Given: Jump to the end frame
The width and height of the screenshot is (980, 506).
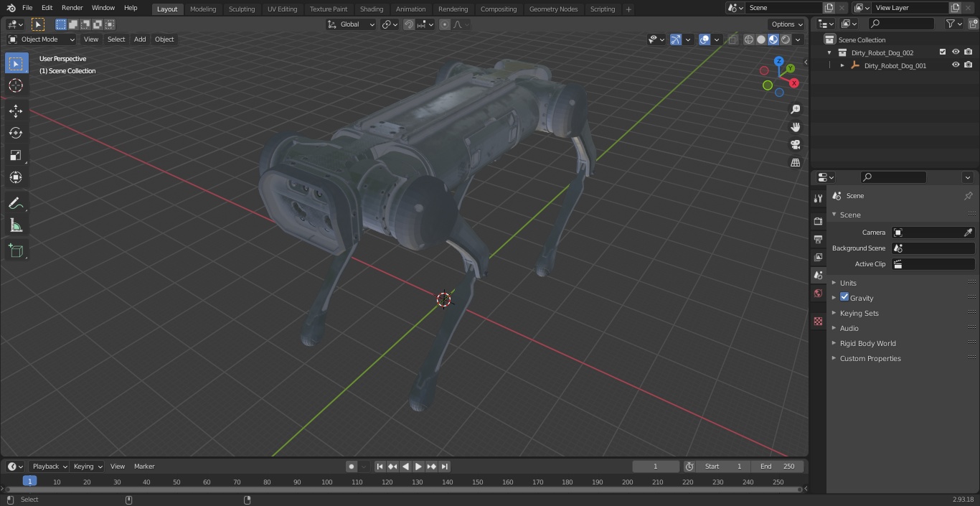Looking at the screenshot, I should click(x=445, y=467).
